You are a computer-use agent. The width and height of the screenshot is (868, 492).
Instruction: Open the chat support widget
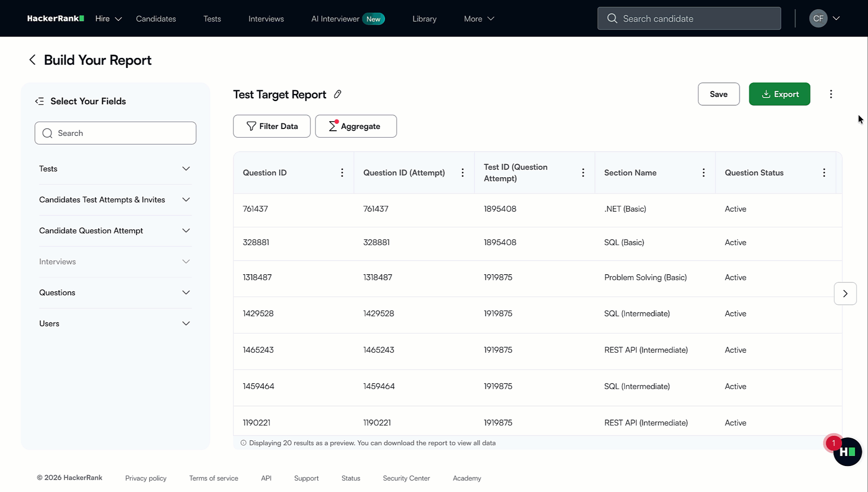click(847, 451)
